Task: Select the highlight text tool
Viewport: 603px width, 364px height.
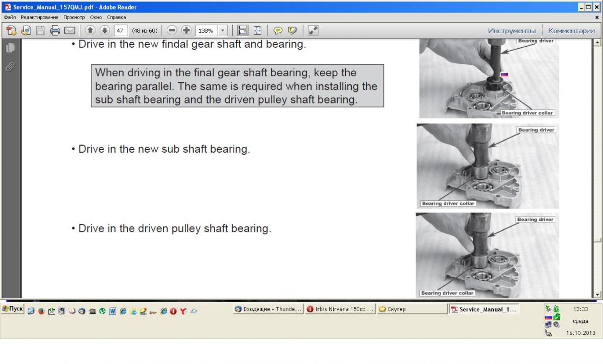Action: [x=292, y=30]
